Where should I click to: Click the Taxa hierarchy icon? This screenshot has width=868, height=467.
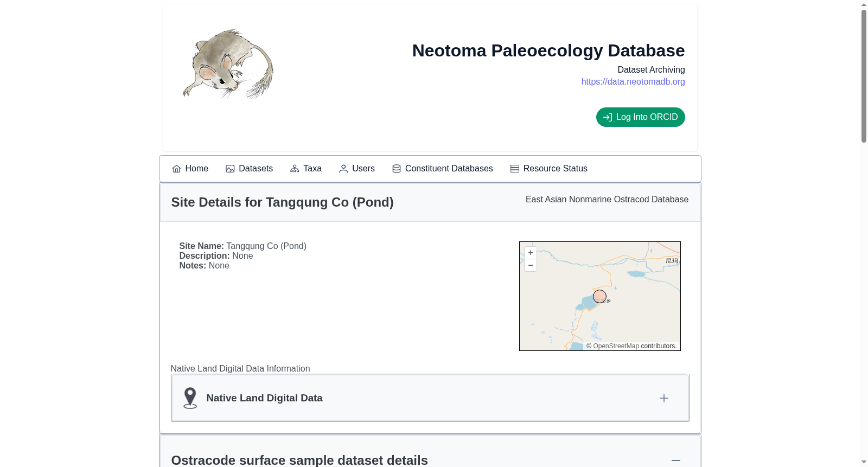pos(295,169)
